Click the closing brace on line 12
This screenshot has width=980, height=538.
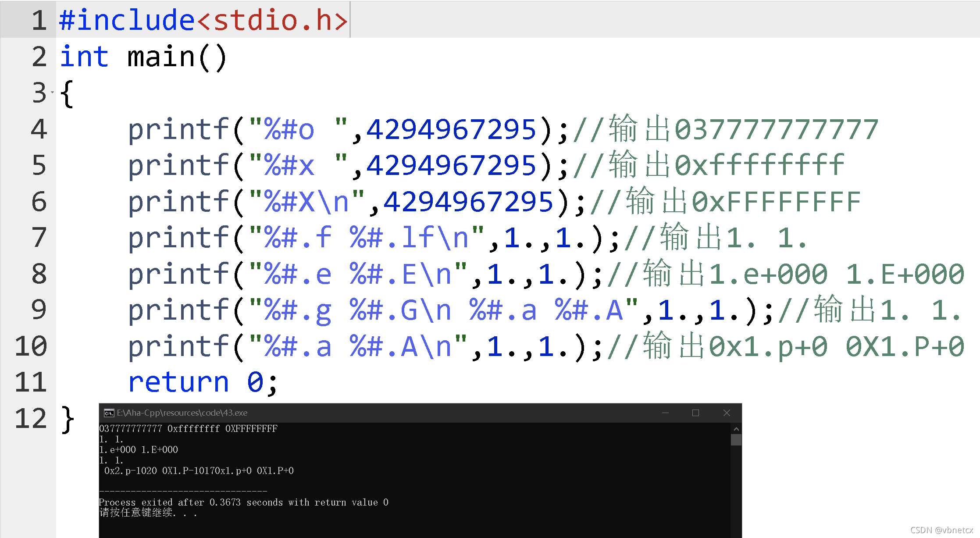68,419
